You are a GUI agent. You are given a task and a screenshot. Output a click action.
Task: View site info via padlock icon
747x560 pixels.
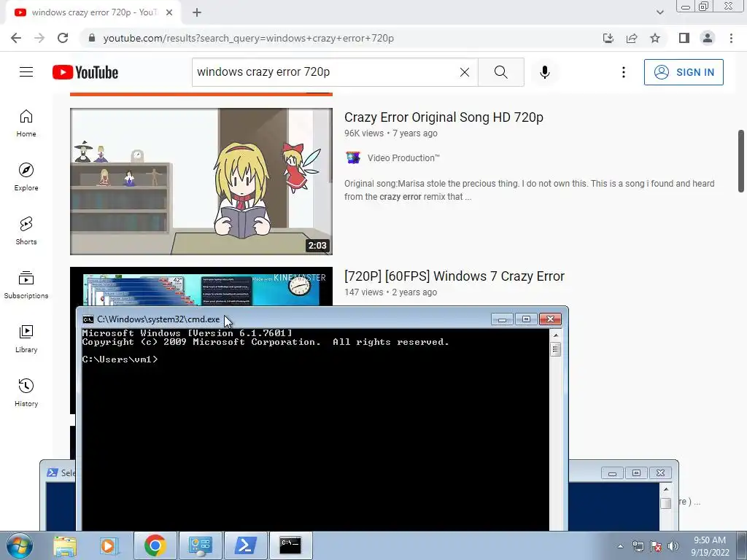click(92, 38)
